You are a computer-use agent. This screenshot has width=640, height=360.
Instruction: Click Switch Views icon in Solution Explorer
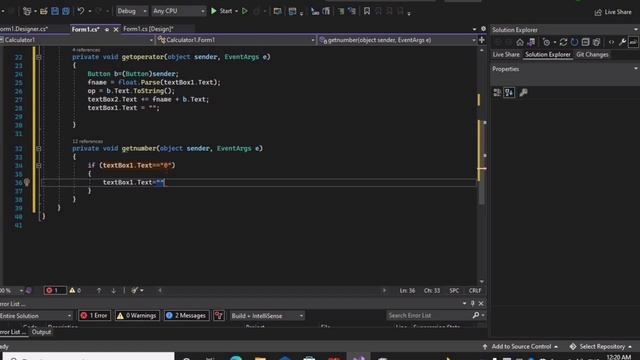(x=531, y=42)
